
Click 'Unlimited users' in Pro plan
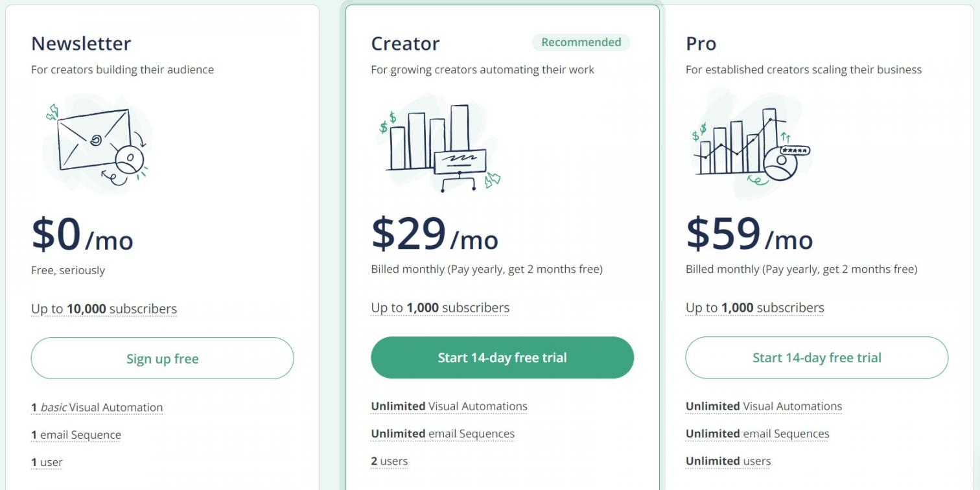click(x=728, y=461)
